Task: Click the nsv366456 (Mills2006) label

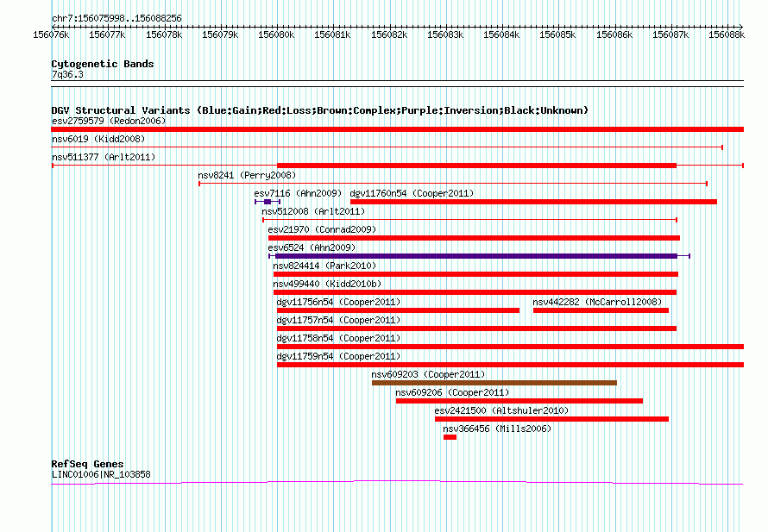Action: point(497,429)
